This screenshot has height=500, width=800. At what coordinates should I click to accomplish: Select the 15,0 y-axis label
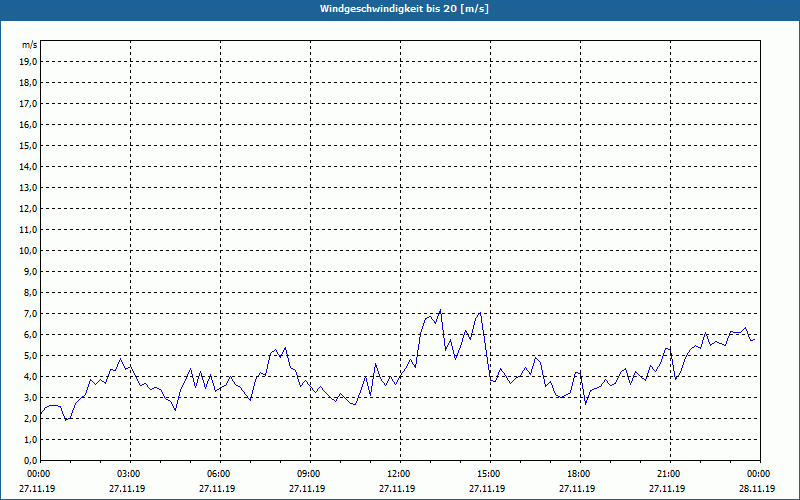pos(28,145)
